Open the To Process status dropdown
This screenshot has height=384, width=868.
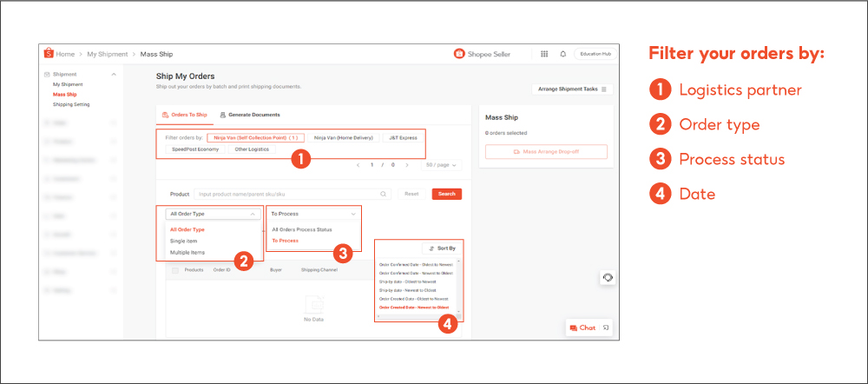(x=313, y=214)
